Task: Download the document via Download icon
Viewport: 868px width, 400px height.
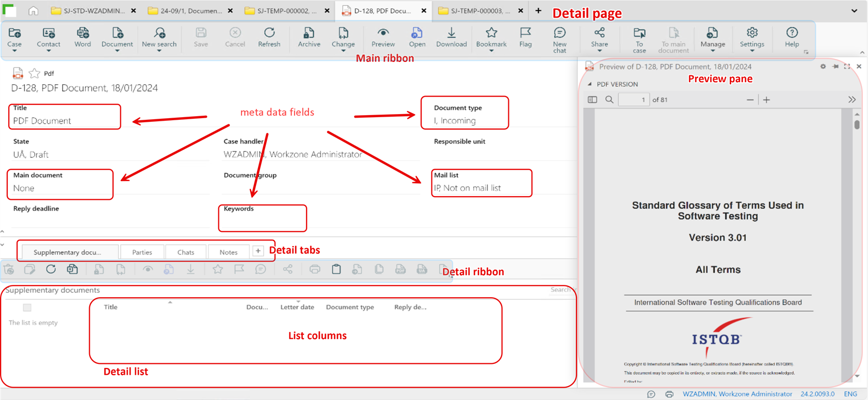Action: click(451, 37)
